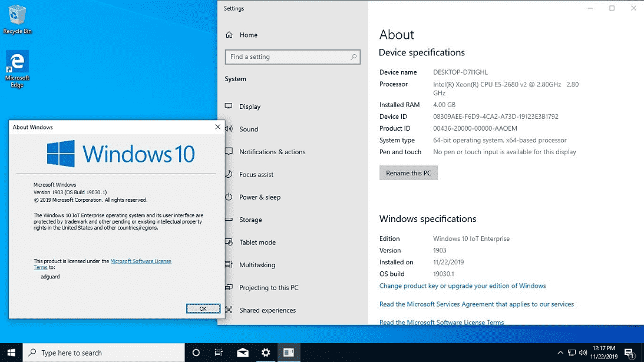Open Task View from the taskbar
The height and width of the screenshot is (362, 644).
pyautogui.click(x=219, y=352)
